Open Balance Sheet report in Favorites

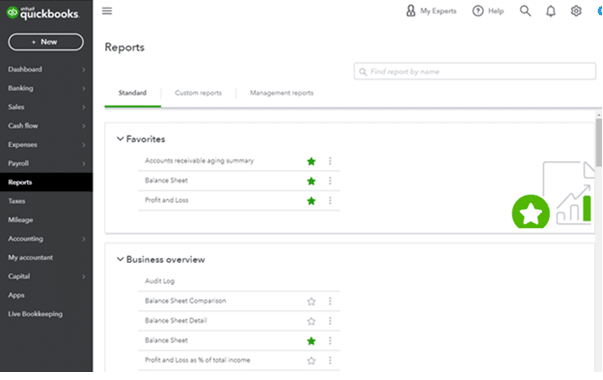(166, 180)
